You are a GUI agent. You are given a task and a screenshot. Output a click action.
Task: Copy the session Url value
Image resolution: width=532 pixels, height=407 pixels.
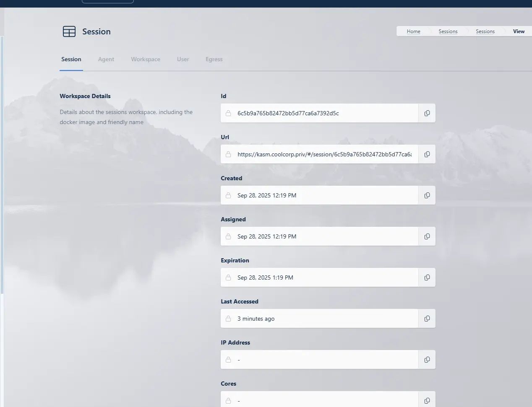[x=427, y=154]
